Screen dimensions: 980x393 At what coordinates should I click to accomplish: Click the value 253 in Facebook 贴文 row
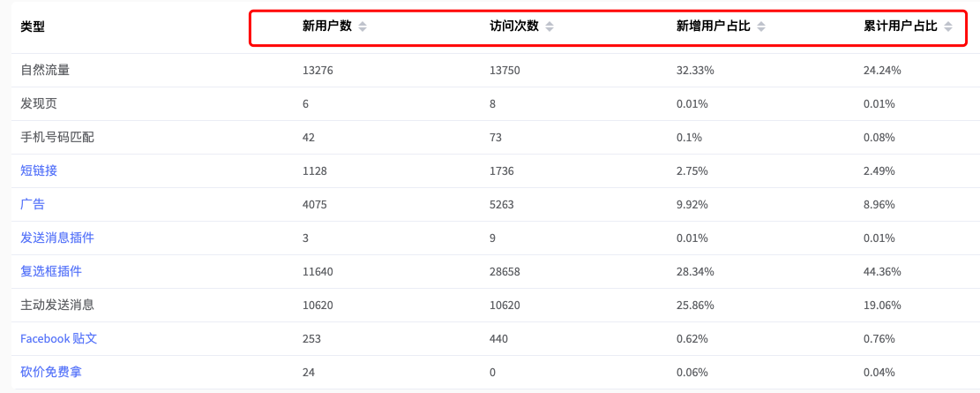click(311, 339)
